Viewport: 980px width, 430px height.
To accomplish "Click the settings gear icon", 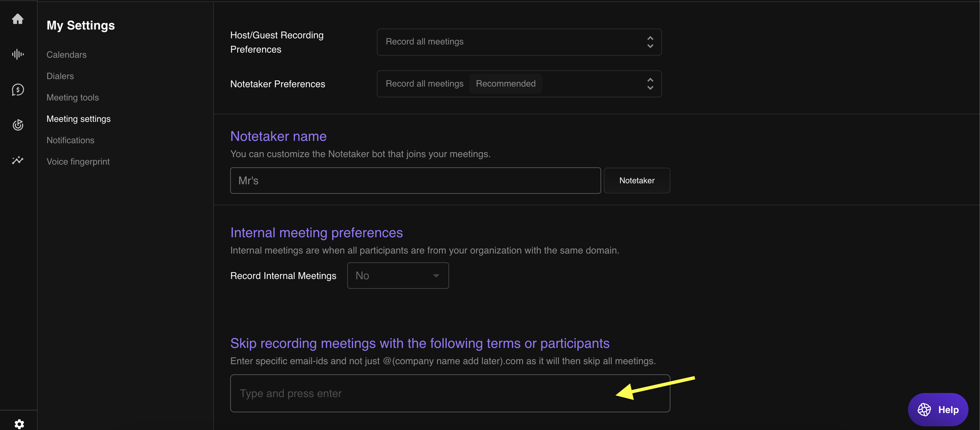I will (19, 424).
